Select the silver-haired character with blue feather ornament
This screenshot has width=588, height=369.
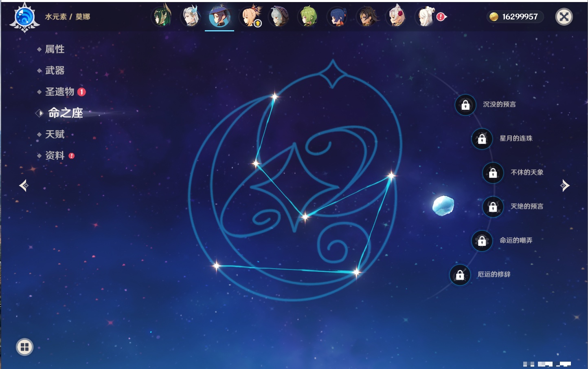pyautogui.click(x=191, y=17)
